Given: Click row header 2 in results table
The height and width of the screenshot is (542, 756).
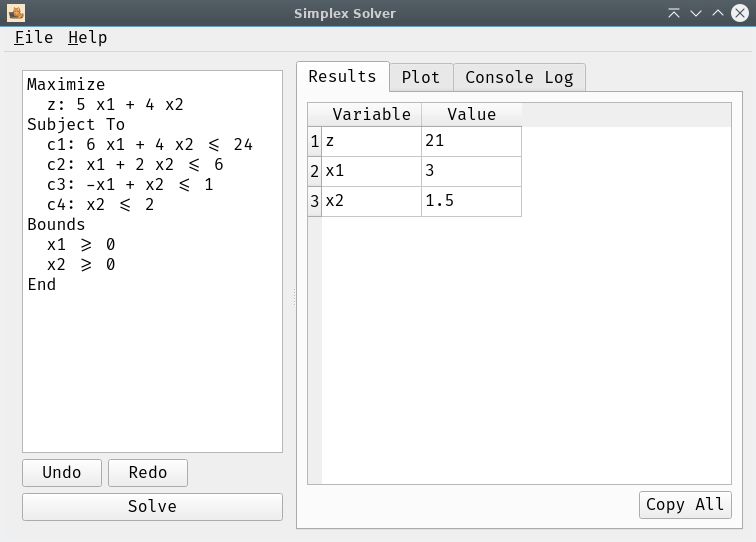Looking at the screenshot, I should 314,172.
